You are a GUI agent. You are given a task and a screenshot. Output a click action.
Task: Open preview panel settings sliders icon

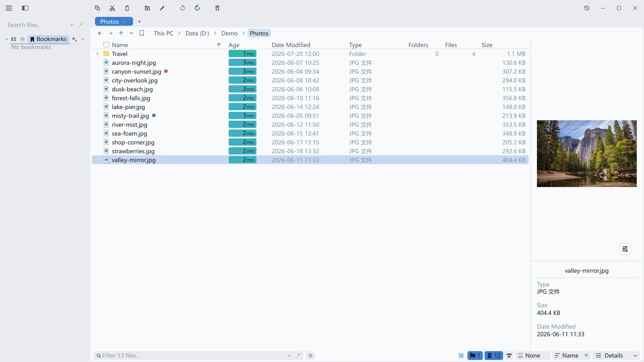[x=625, y=249]
